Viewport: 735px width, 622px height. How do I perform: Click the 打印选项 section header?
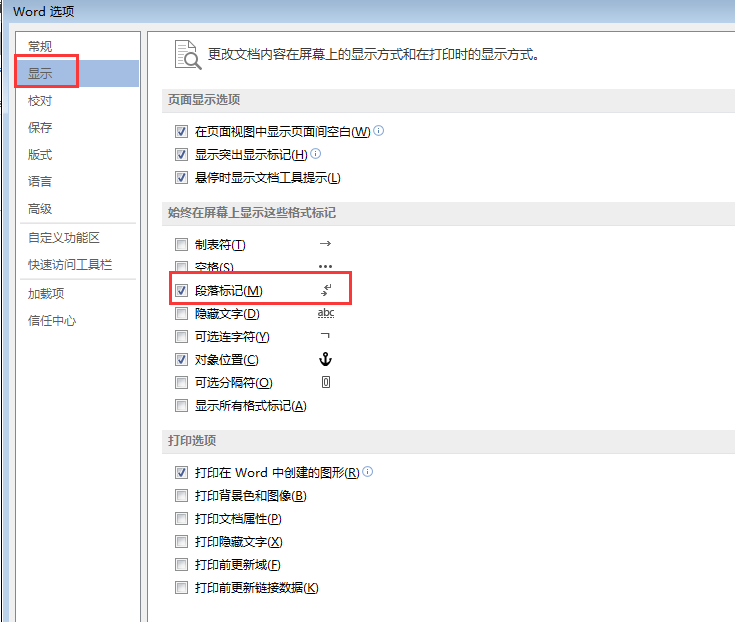(x=192, y=441)
